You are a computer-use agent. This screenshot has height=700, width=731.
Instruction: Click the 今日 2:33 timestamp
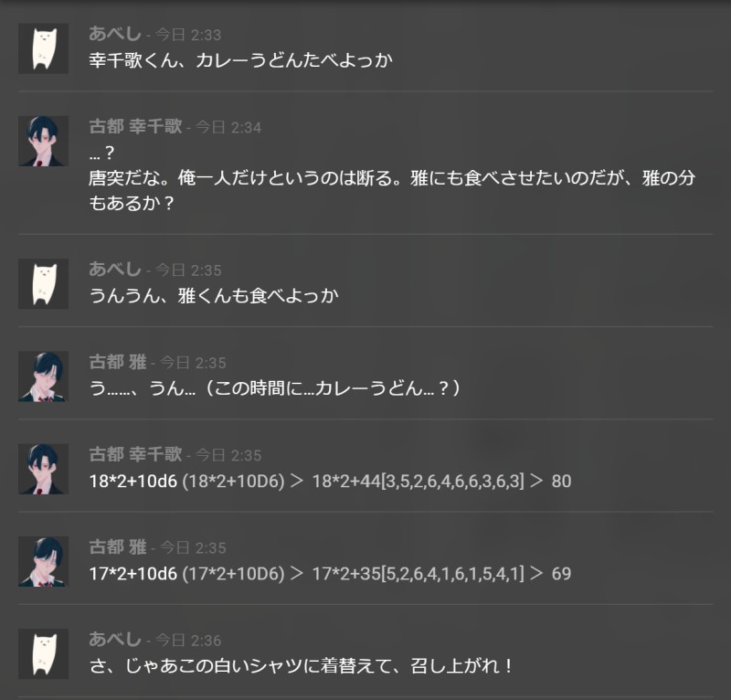click(x=188, y=35)
